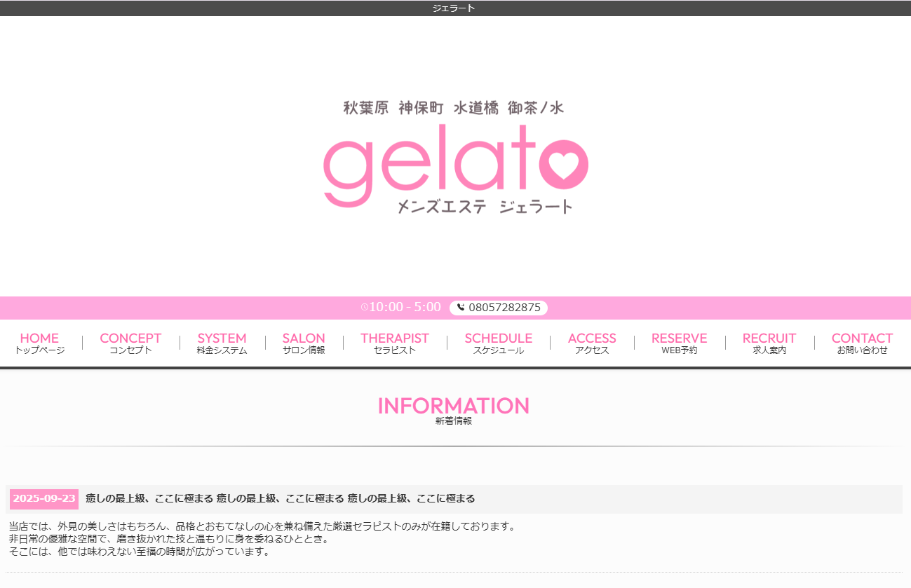
Task: Click the ジェラート title in top bar
Action: 454,8
